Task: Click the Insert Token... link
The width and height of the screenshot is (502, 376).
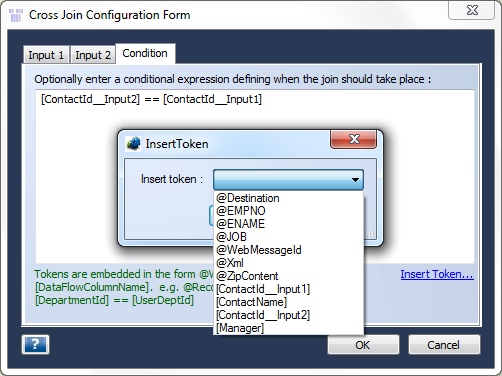Action: point(437,274)
